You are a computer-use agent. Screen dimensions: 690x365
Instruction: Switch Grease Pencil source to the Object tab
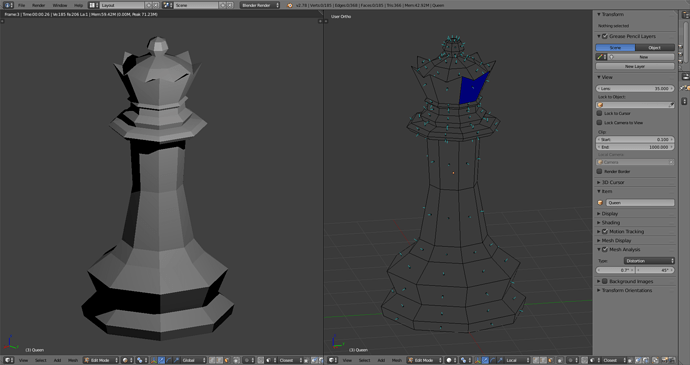tap(655, 48)
